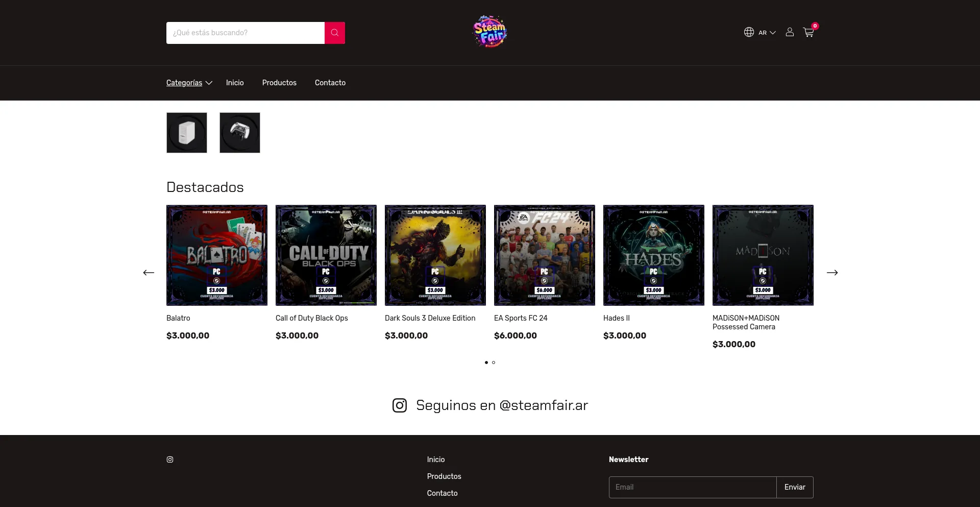
Task: Click the $6.000,00 price of FC 24
Action: (x=516, y=335)
